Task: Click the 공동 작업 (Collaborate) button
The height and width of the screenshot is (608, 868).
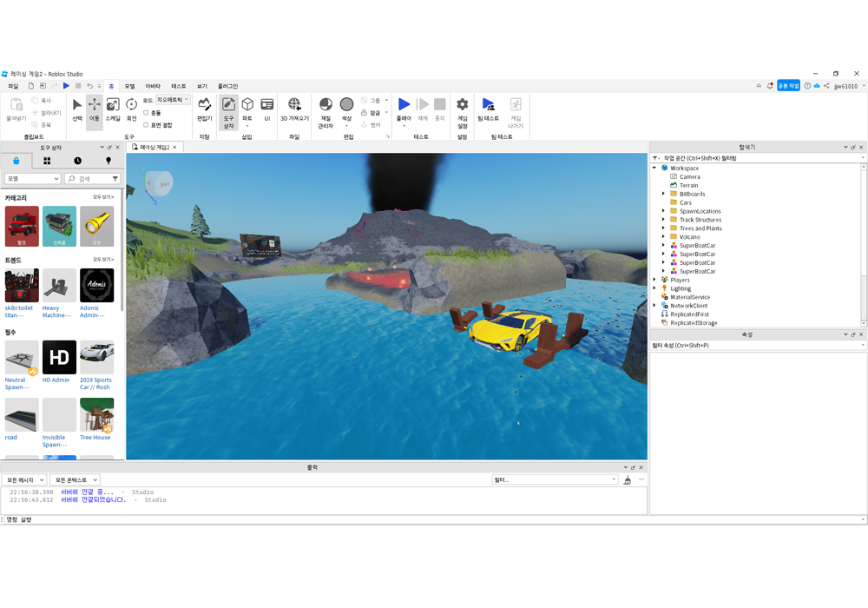Action: pos(788,86)
